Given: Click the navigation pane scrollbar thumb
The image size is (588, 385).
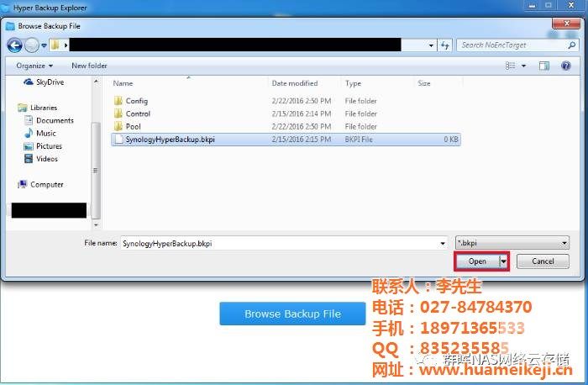Looking at the screenshot, I should click(x=96, y=171).
